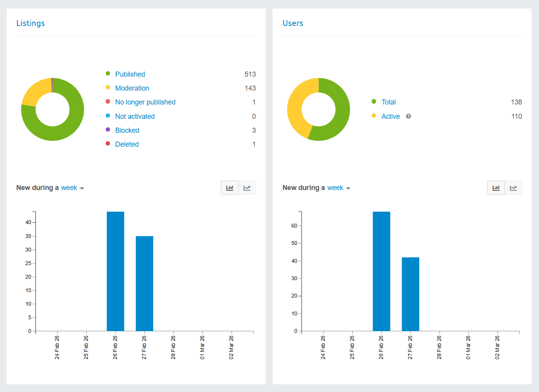Open the Moderation listings link

132,88
